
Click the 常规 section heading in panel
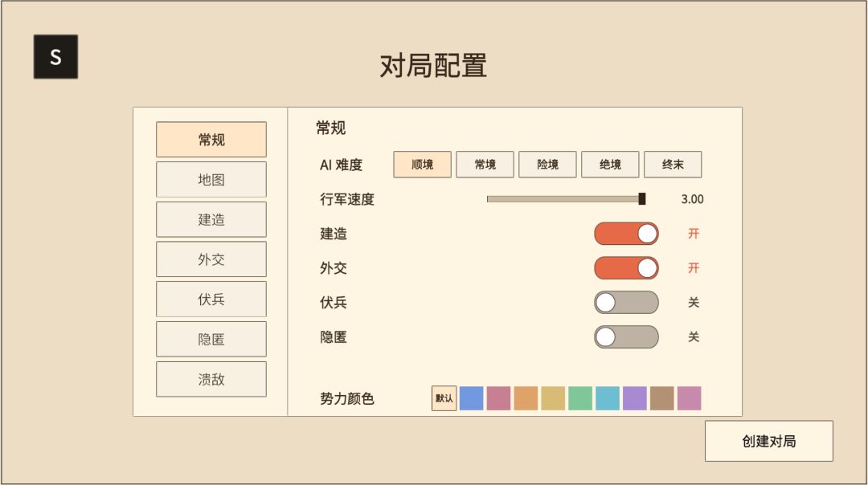click(x=330, y=128)
